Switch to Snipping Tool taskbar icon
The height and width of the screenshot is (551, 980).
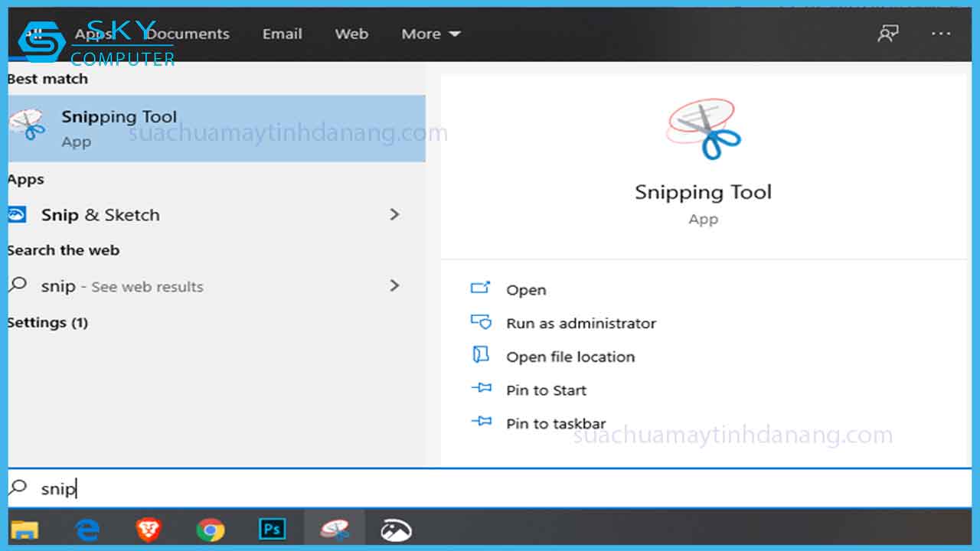click(x=335, y=530)
